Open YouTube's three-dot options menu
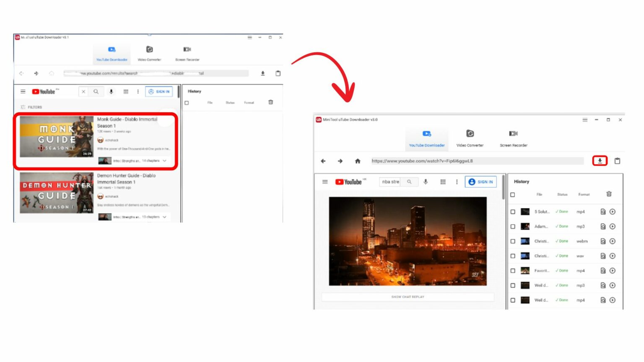 [457, 181]
